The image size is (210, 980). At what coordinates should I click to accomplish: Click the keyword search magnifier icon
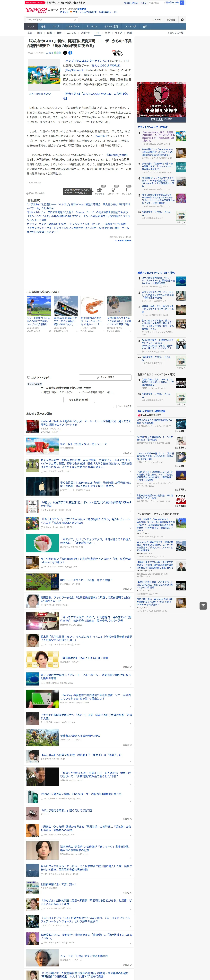[x=75, y=20]
